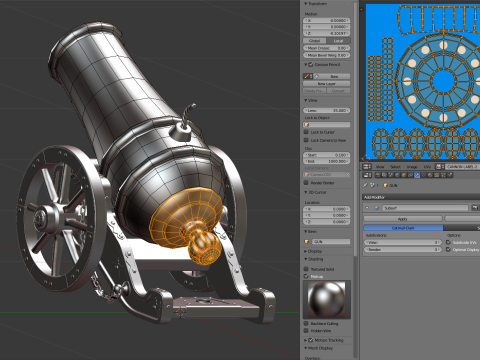Click the GUN object cube icon in breadcrumb
Screen dimensions: 480x360
386,185
